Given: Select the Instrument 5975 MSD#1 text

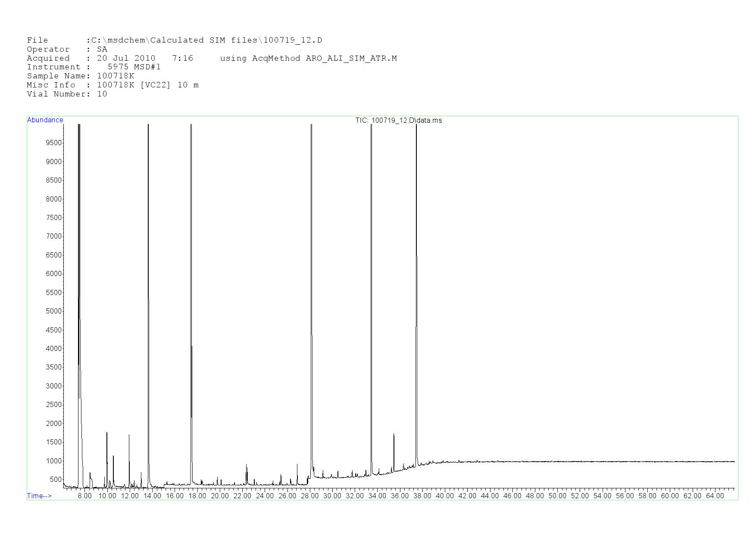Looking at the screenshot, I should 134,67.
